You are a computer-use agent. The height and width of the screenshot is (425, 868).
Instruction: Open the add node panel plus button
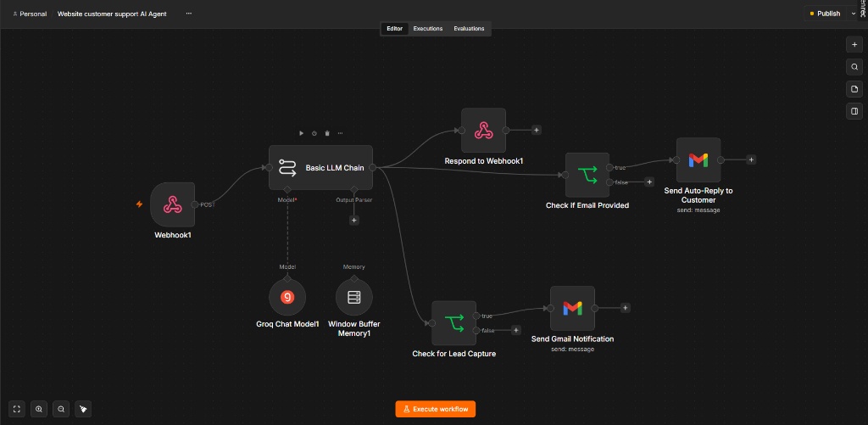click(854, 45)
